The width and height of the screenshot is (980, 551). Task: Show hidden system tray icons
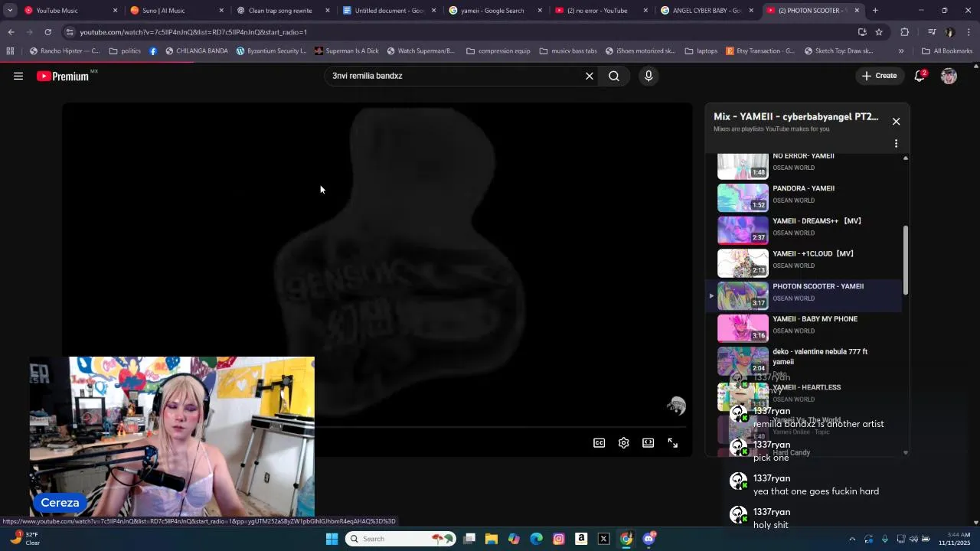[x=851, y=539]
